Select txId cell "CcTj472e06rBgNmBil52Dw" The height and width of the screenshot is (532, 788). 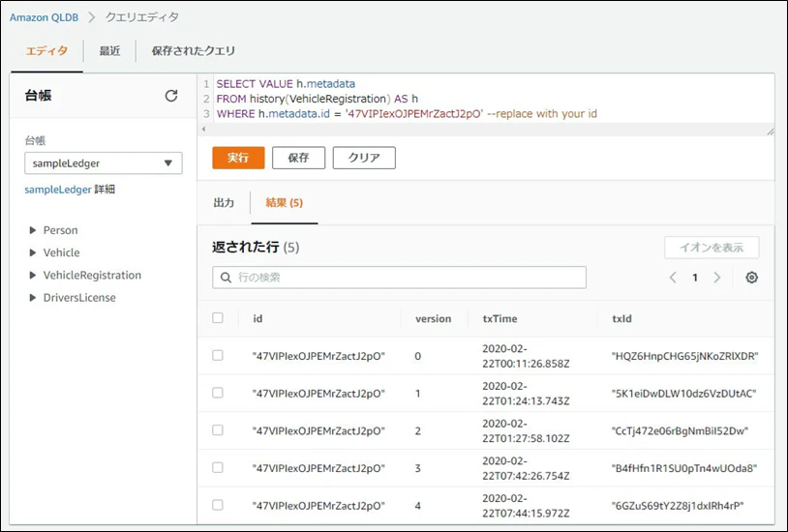click(x=680, y=431)
